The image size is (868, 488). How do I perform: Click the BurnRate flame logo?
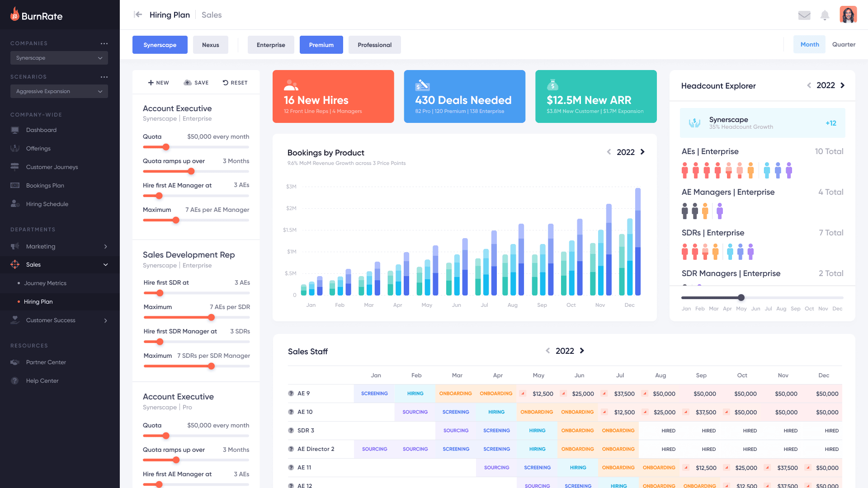pyautogui.click(x=15, y=15)
